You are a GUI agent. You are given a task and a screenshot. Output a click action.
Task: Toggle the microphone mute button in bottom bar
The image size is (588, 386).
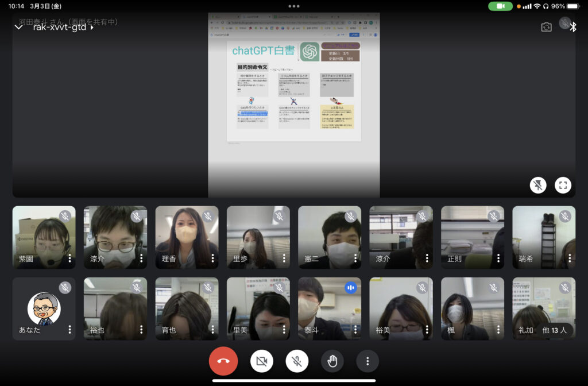click(297, 361)
